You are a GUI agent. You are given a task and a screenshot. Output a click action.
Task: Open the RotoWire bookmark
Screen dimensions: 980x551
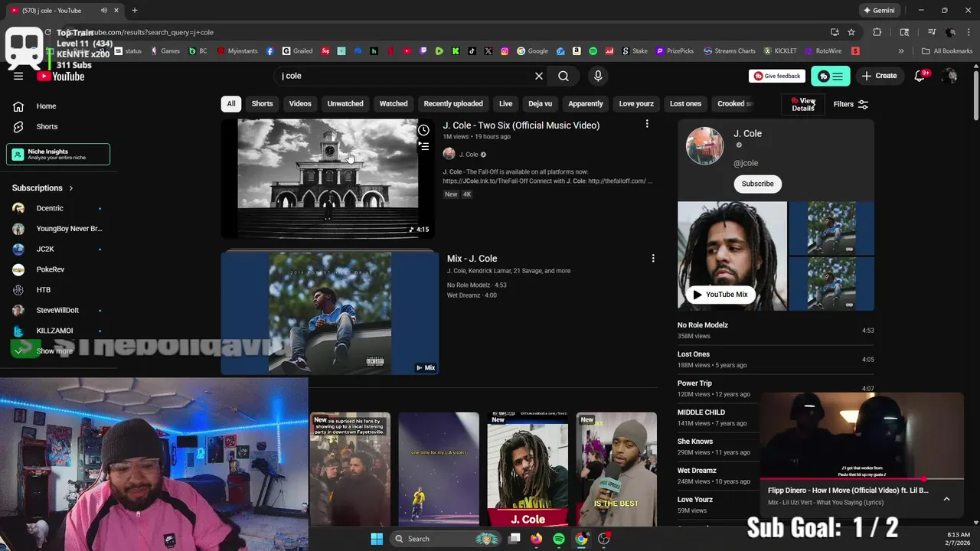pos(824,51)
